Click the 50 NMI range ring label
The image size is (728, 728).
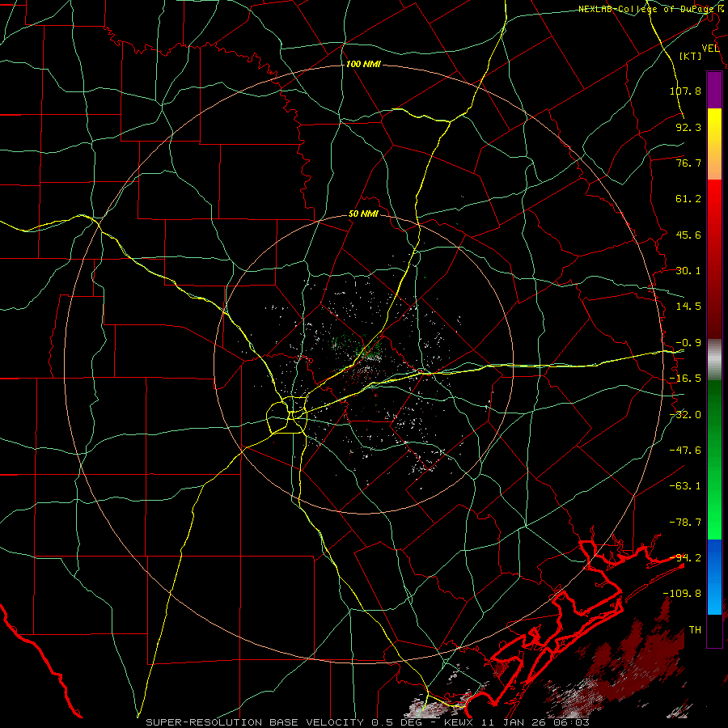(363, 214)
